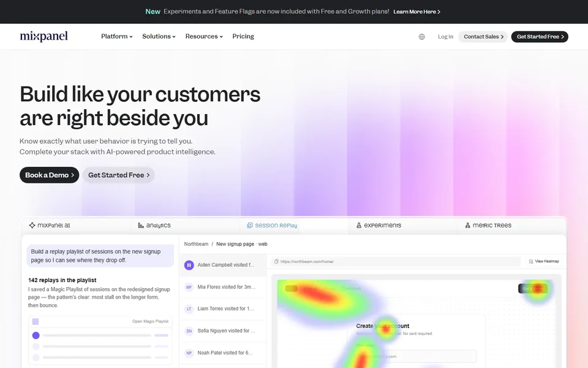
Task: Click Open Magic Playlist
Action: click(x=150, y=321)
